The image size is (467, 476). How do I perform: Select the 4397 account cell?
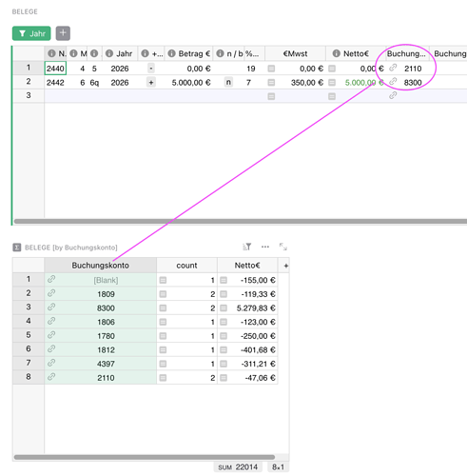[x=100, y=364]
